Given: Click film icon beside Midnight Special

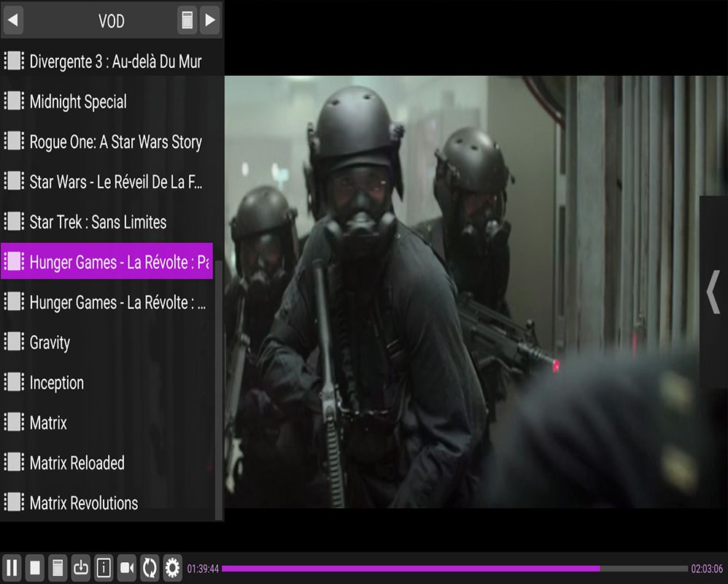Looking at the screenshot, I should [x=14, y=101].
